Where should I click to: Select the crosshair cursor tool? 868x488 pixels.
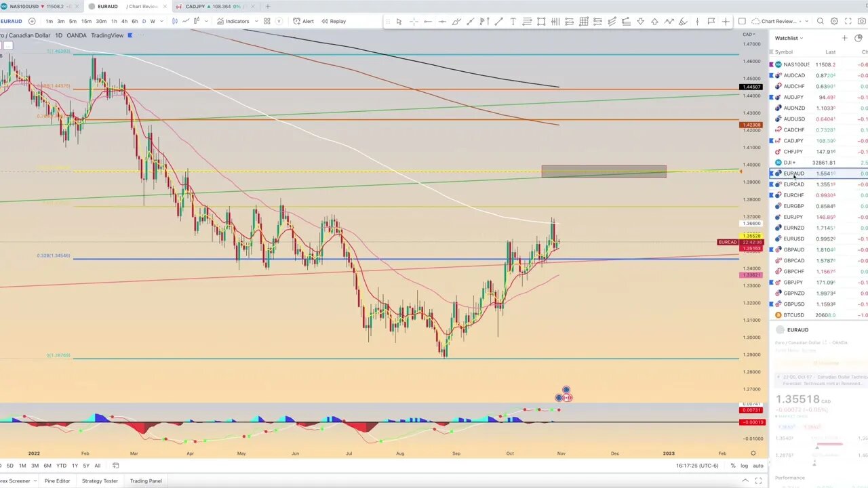click(414, 22)
